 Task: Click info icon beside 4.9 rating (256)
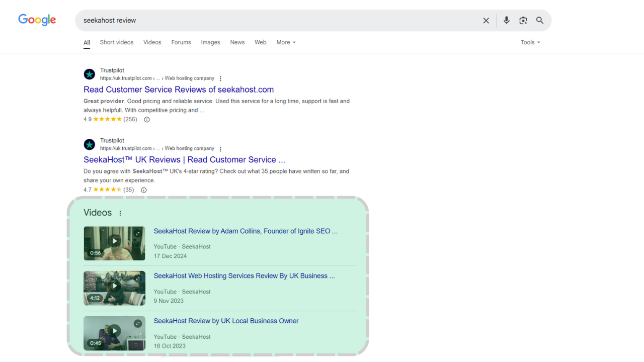click(x=147, y=120)
